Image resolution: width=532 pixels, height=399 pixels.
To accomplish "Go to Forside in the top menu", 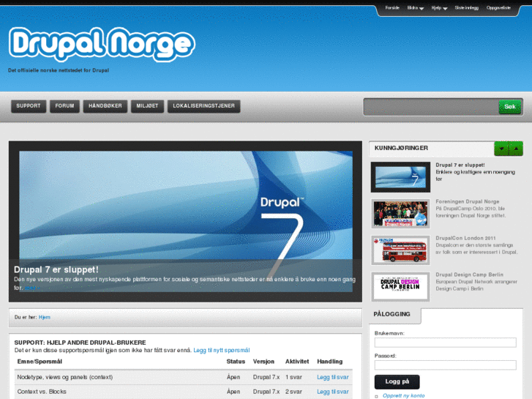I will pos(392,8).
